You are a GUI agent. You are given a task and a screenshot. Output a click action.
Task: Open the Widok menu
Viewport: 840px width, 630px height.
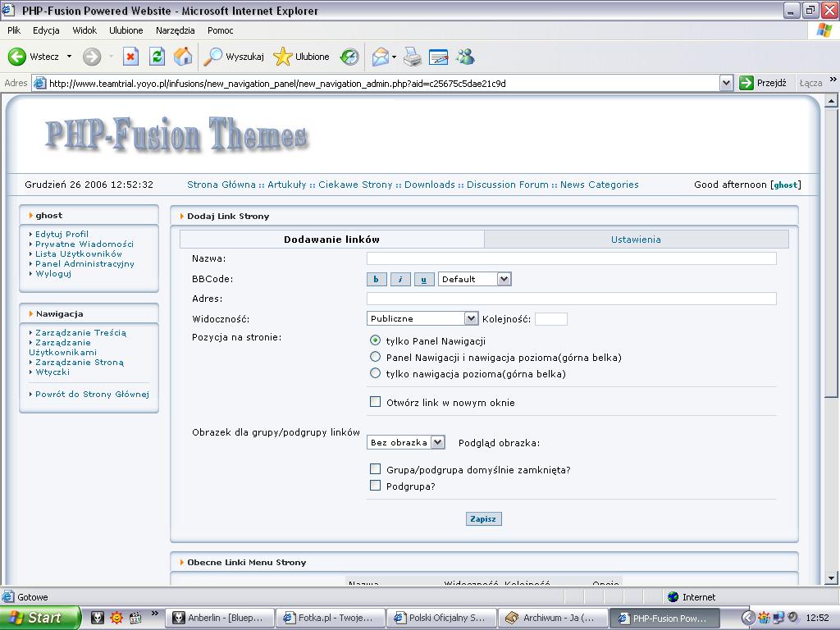(84, 30)
